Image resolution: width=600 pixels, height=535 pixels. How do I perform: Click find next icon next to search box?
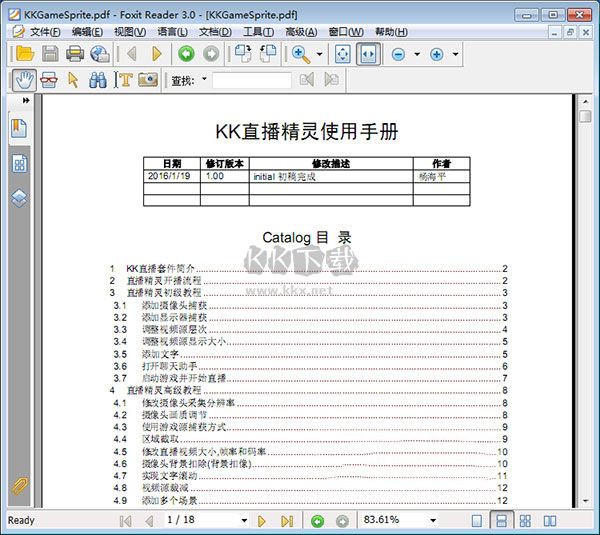(332, 80)
